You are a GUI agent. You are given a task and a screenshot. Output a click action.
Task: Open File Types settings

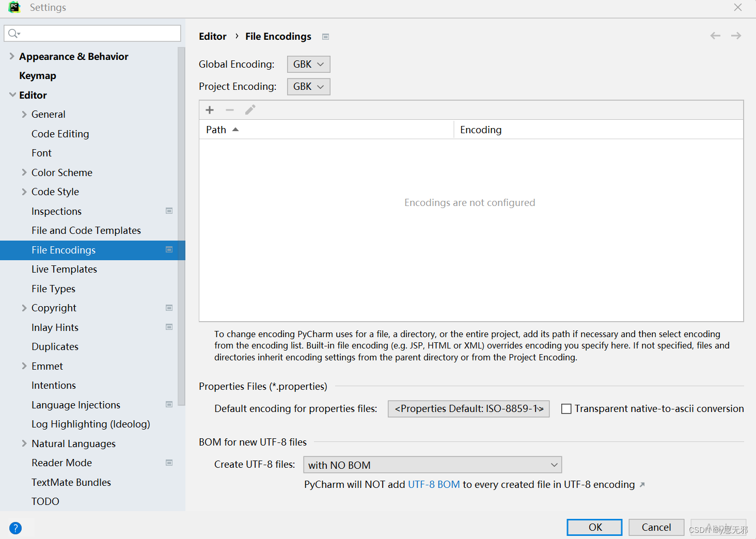click(x=53, y=289)
